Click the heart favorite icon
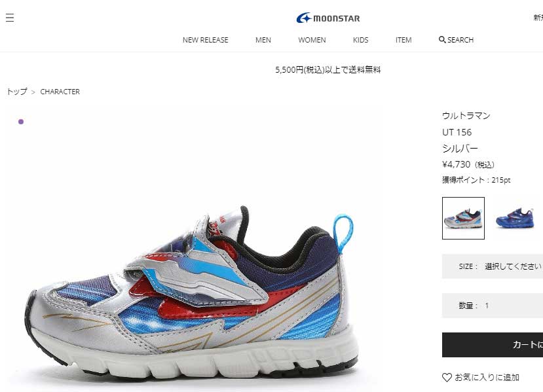The height and width of the screenshot is (392, 543). (447, 378)
